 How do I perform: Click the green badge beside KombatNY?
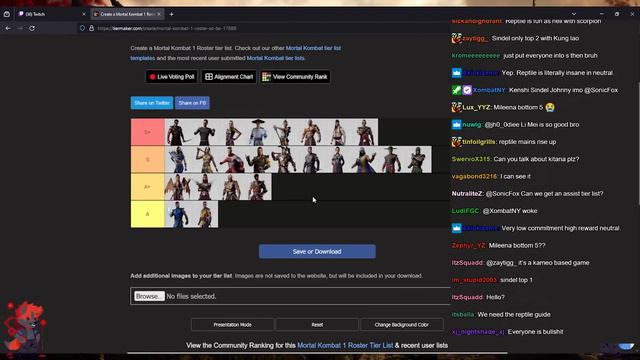tap(456, 90)
